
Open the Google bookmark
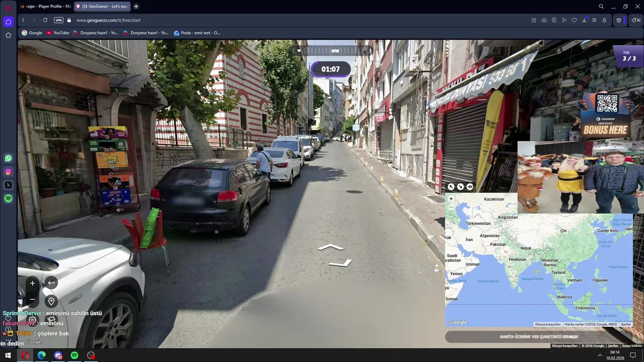tap(32, 33)
